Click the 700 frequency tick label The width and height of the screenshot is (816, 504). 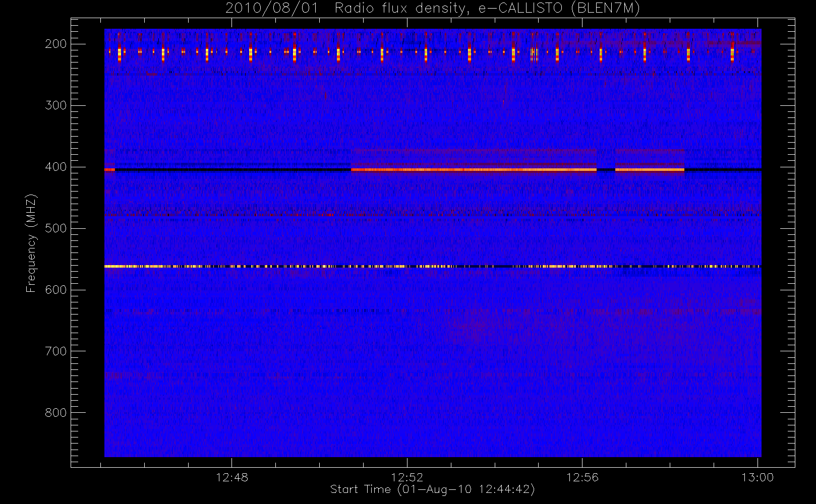(56, 351)
